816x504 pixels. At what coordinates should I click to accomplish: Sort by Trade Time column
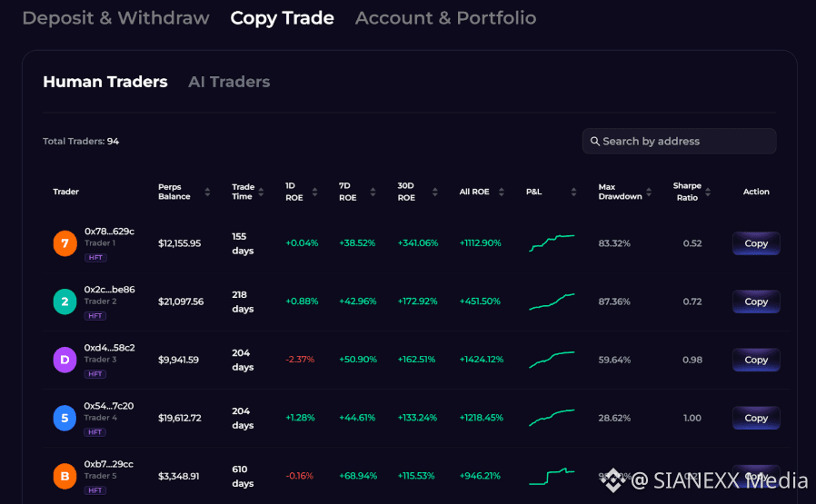coord(263,193)
